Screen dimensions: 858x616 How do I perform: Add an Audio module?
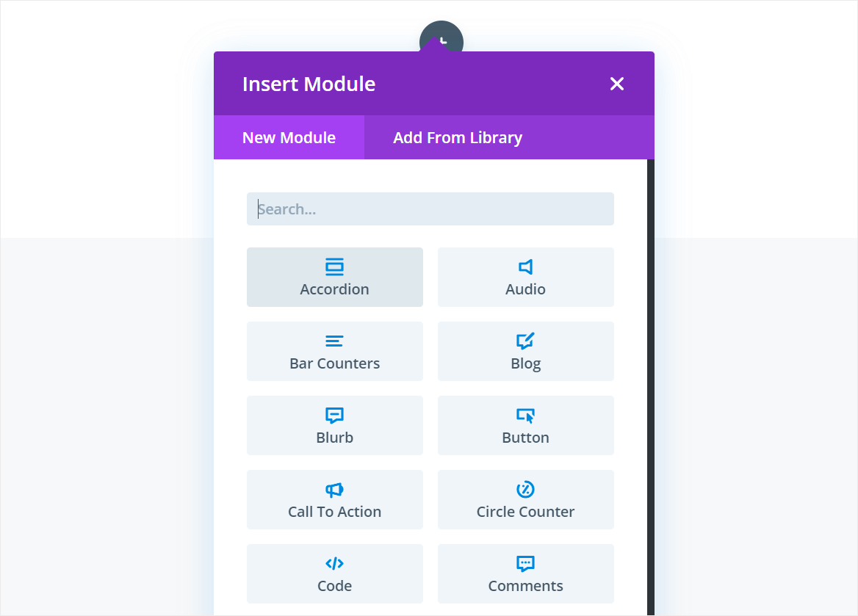click(525, 277)
